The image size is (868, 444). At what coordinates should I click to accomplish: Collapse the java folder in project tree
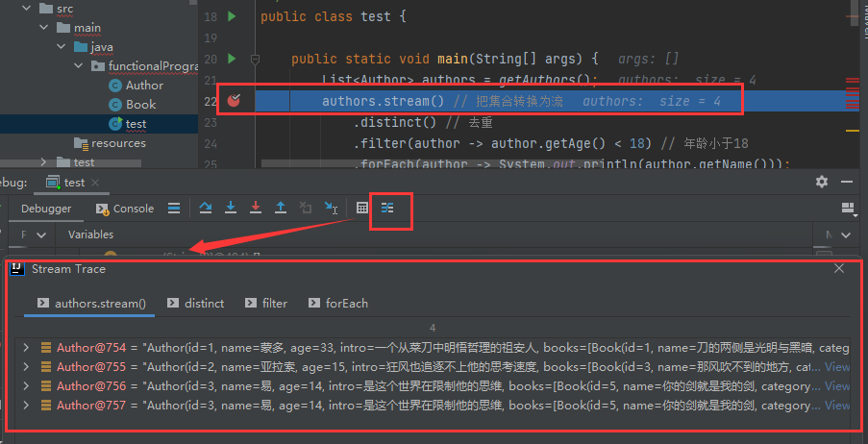tap(62, 47)
